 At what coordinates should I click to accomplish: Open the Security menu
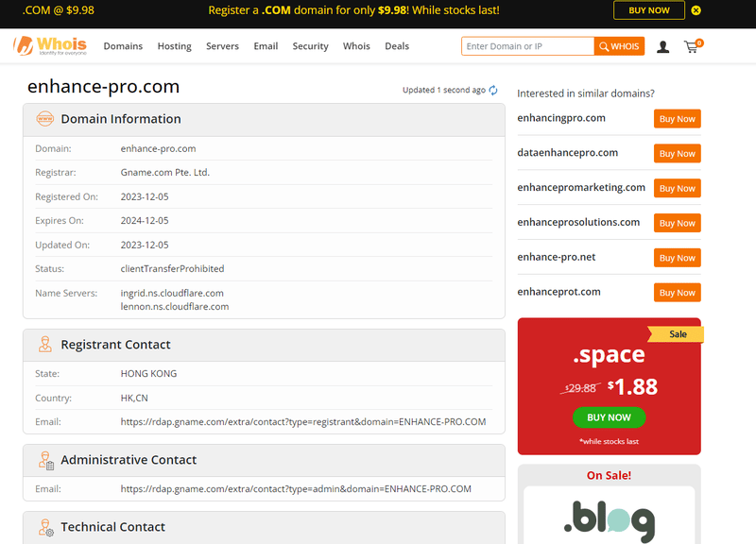(x=311, y=46)
